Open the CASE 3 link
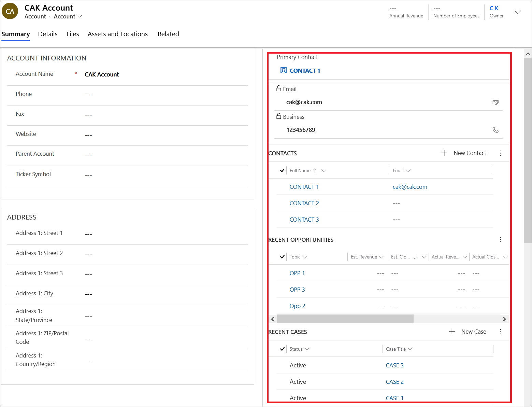The image size is (532, 407). pyautogui.click(x=394, y=365)
